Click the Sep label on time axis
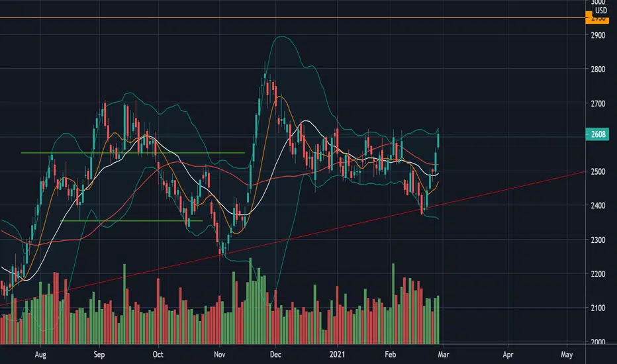The width and height of the screenshot is (617, 364). (99, 355)
